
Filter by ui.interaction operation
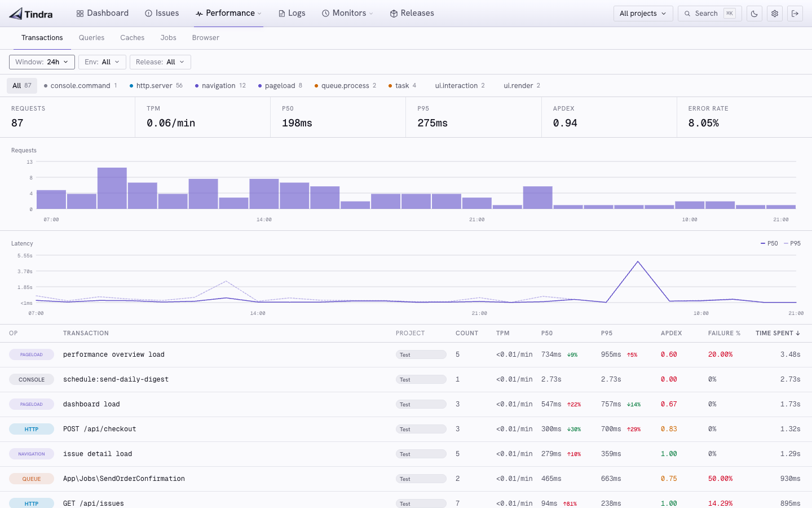tap(460, 86)
